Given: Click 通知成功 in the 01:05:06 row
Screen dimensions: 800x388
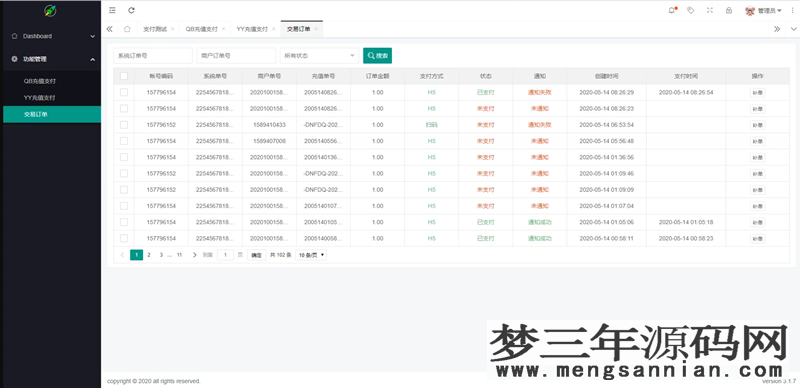Looking at the screenshot, I should (x=540, y=222).
